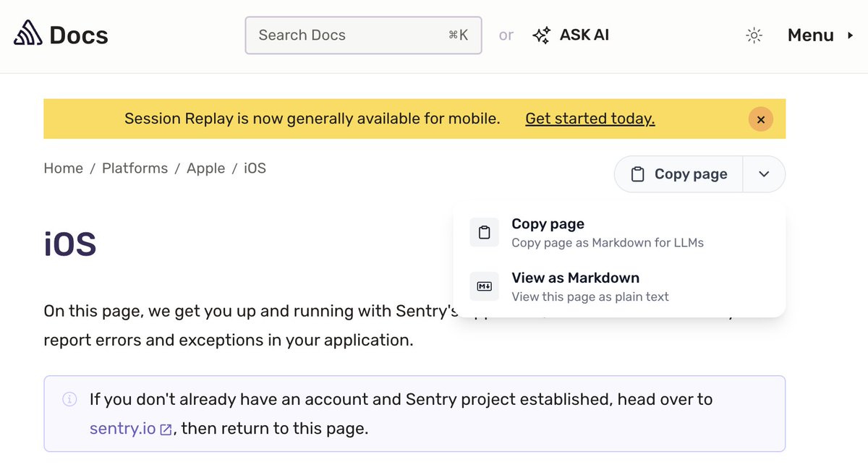Click the external link icon beside sentry.io
868x475 pixels.
click(x=166, y=429)
